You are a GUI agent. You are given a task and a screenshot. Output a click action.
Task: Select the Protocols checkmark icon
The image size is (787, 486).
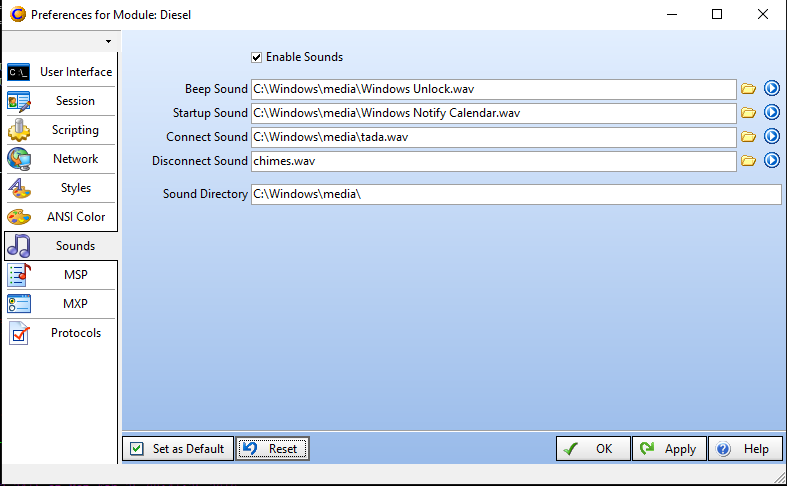click(x=19, y=333)
